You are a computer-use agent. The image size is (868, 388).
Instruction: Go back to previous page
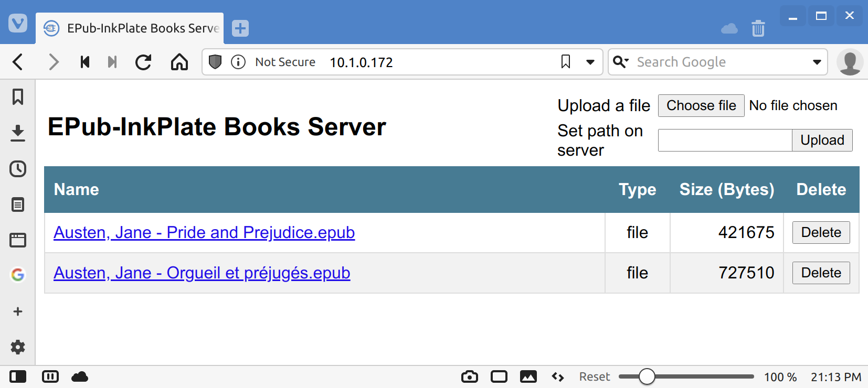(18, 62)
